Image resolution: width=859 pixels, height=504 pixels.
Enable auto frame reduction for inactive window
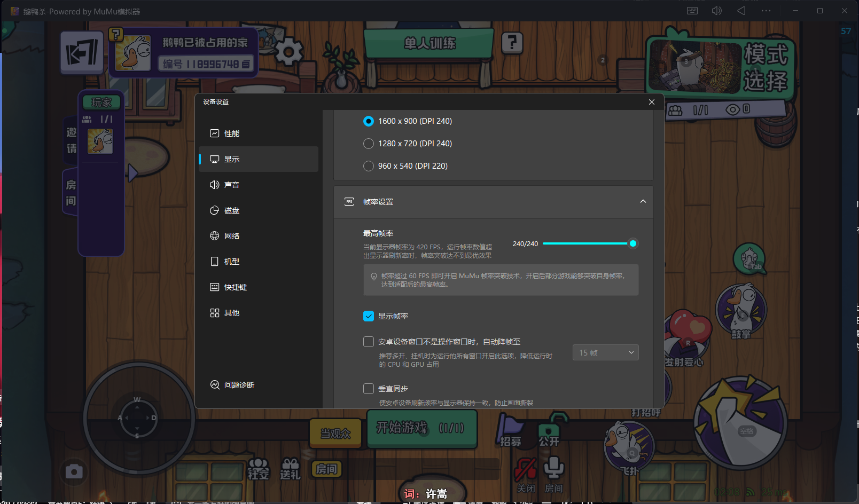coord(369,342)
